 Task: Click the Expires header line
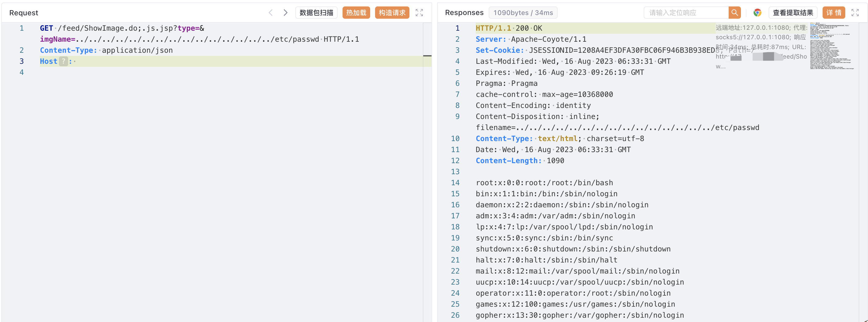[560, 72]
